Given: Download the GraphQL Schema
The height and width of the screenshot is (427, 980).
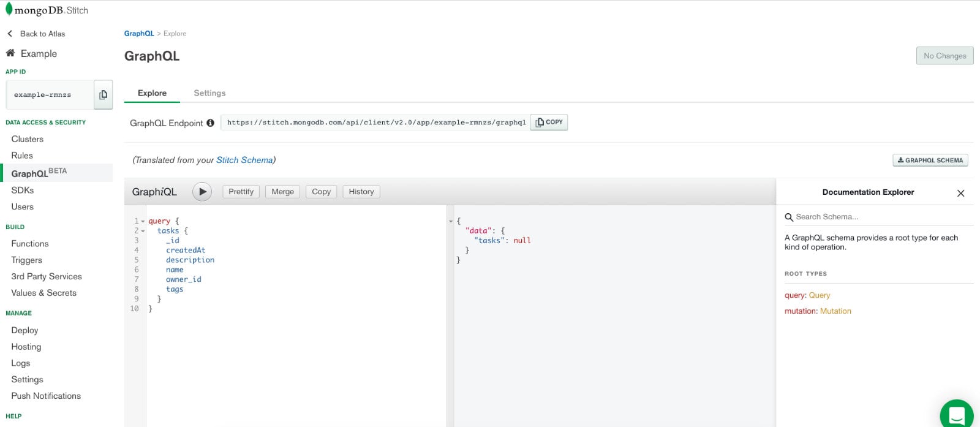Looking at the screenshot, I should 930,161.
